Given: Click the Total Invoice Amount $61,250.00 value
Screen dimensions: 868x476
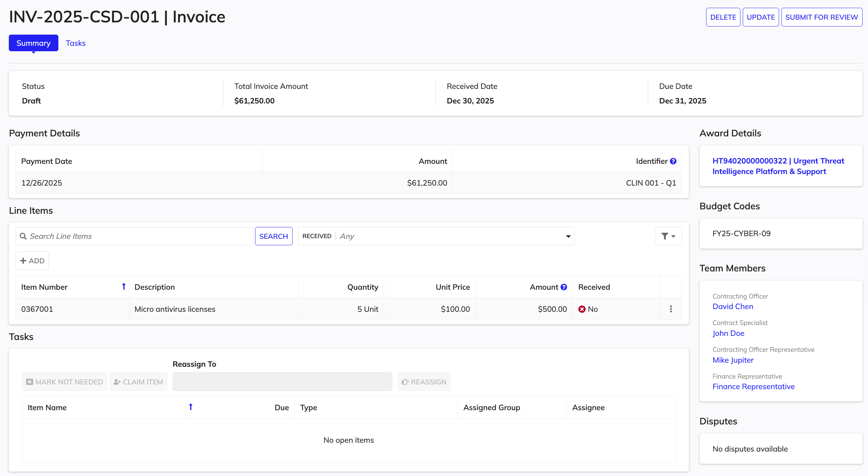Looking at the screenshot, I should [x=254, y=101].
